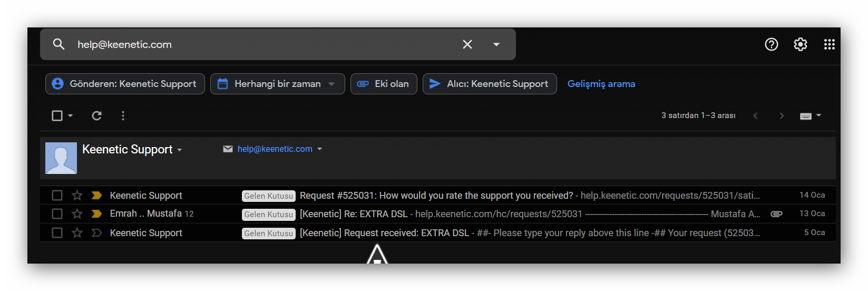
Task: Click the search magnifier icon
Action: (58, 44)
